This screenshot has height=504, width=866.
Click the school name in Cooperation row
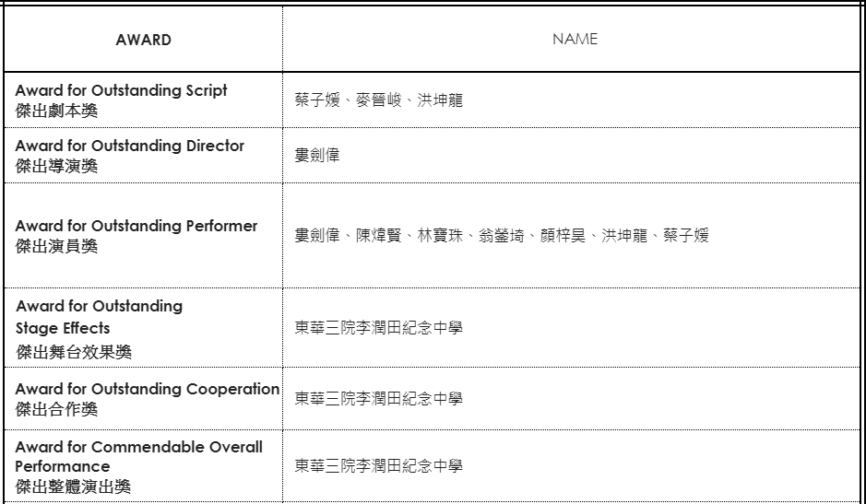[x=378, y=398]
